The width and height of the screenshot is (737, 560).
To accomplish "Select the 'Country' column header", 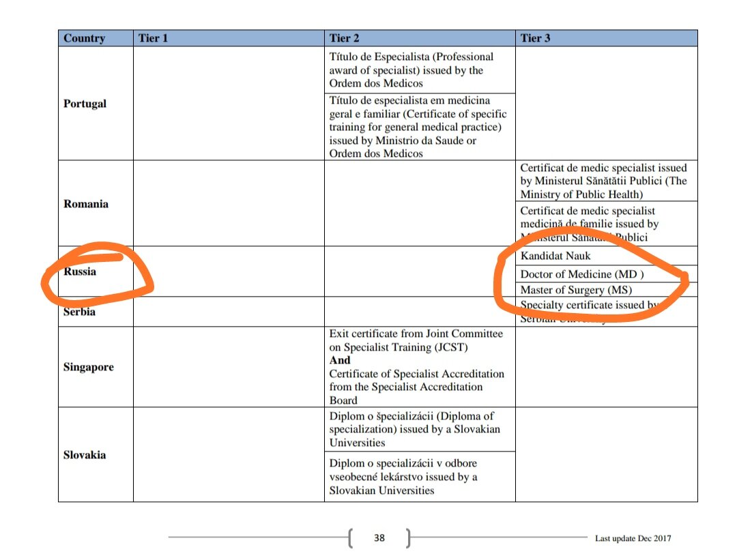I will click(96, 38).
